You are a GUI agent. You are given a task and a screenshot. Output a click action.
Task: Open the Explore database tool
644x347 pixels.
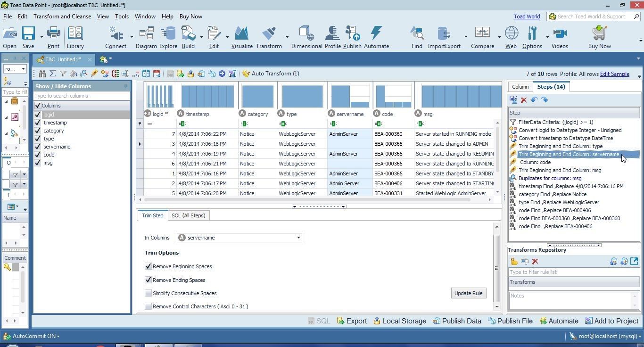click(x=168, y=38)
